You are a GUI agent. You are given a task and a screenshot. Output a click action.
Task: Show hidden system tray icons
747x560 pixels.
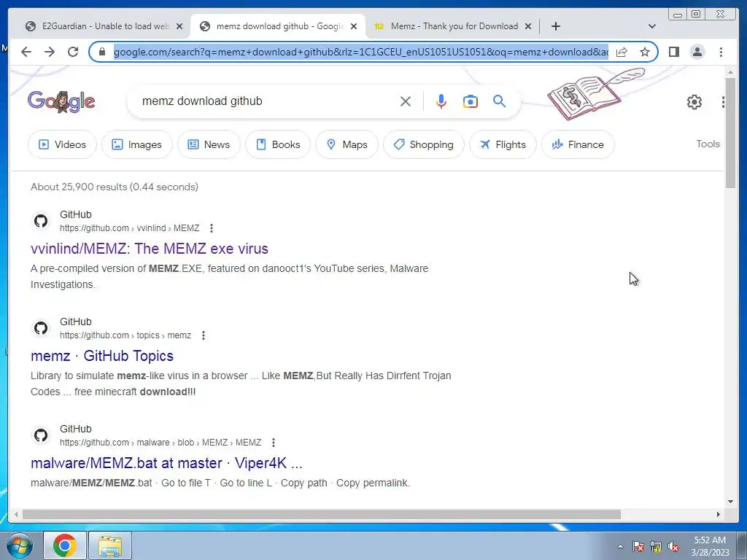click(620, 546)
